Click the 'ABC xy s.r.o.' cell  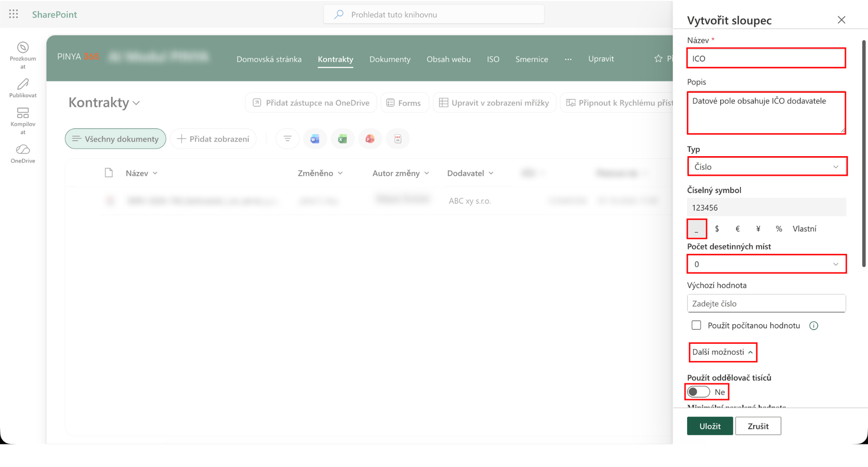(x=470, y=200)
